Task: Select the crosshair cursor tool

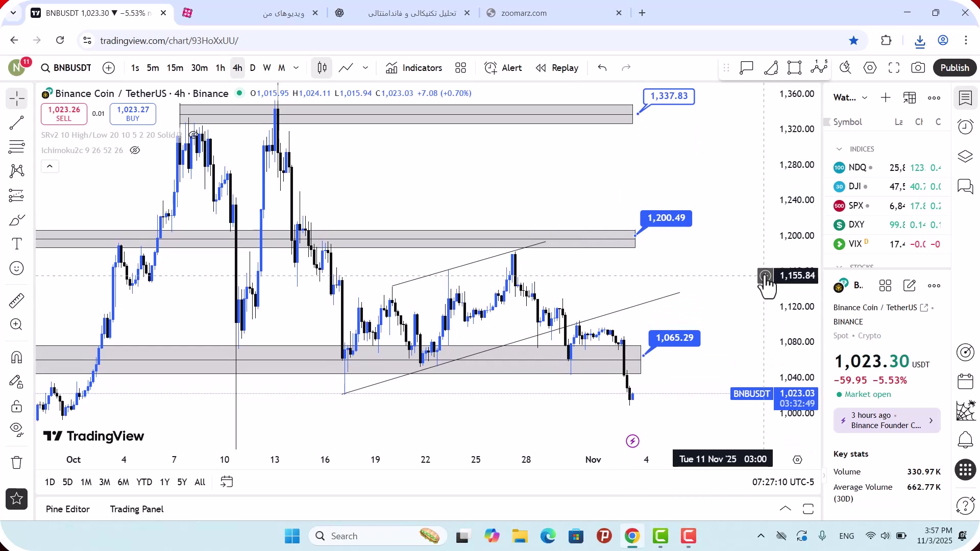Action: click(x=16, y=98)
